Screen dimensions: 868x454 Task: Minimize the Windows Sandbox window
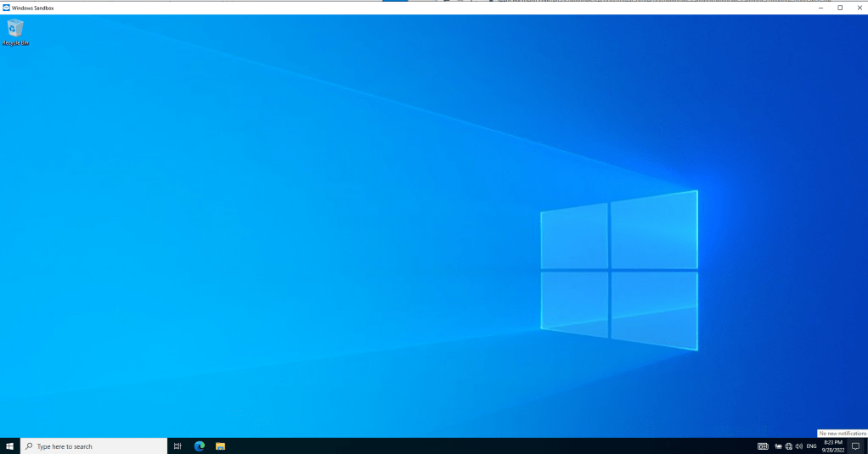[820, 8]
